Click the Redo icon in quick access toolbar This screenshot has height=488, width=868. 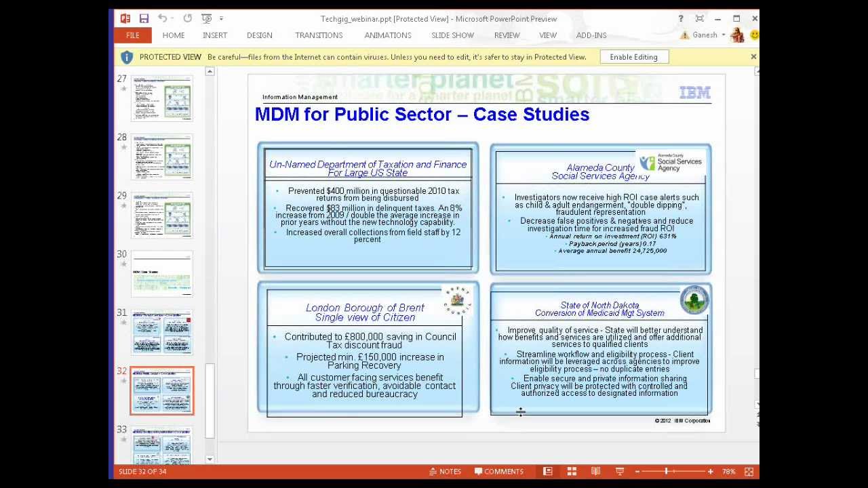coord(188,18)
